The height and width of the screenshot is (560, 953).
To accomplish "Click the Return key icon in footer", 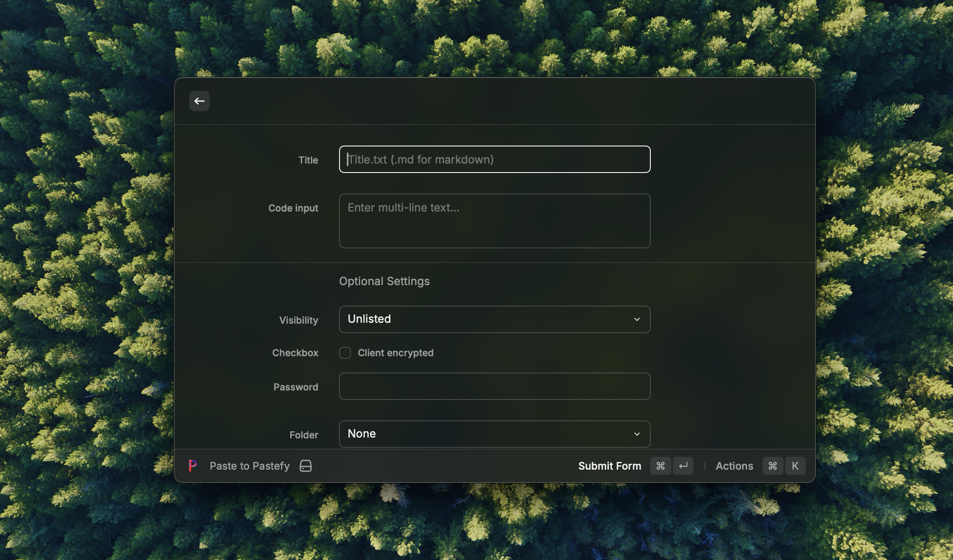I will [x=683, y=466].
